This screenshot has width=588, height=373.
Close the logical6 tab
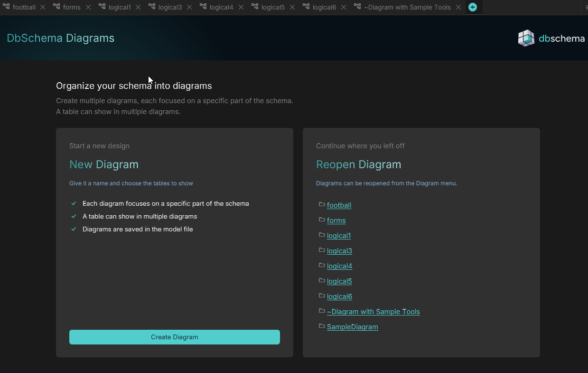[344, 7]
